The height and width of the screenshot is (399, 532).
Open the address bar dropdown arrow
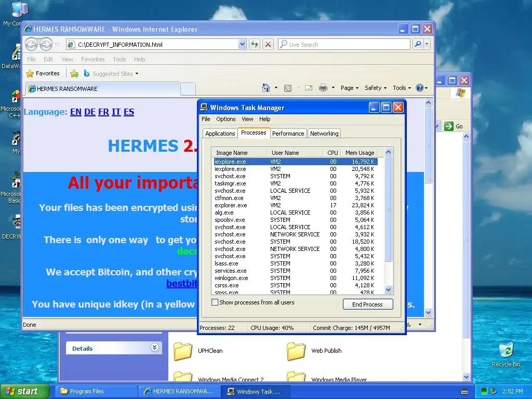tap(242, 44)
